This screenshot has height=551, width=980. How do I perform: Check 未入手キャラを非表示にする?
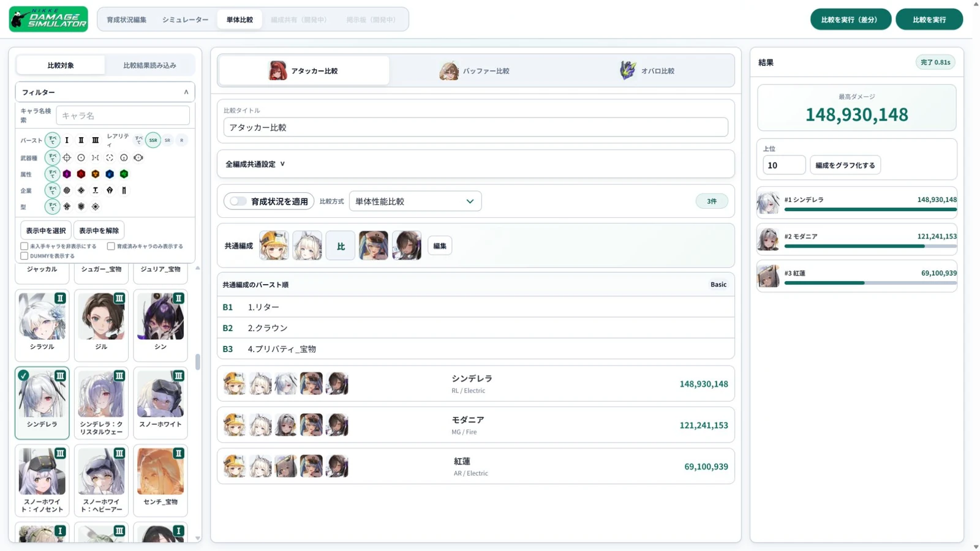point(24,246)
